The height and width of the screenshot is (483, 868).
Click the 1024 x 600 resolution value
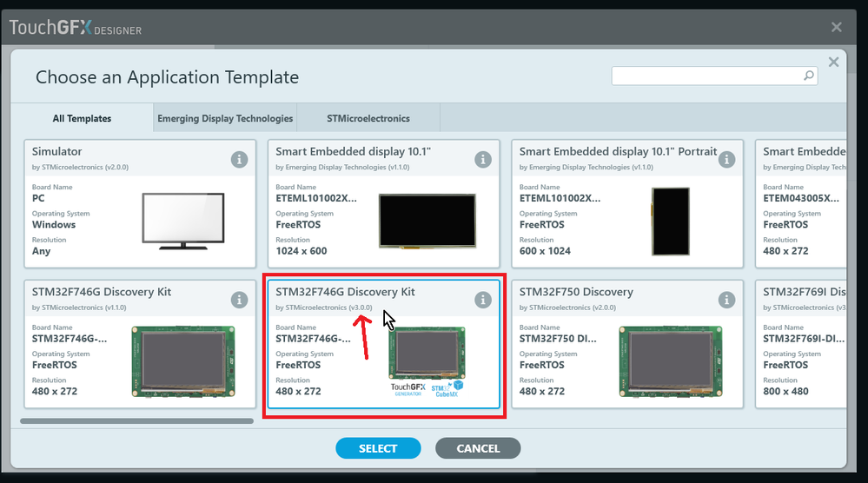(x=301, y=251)
